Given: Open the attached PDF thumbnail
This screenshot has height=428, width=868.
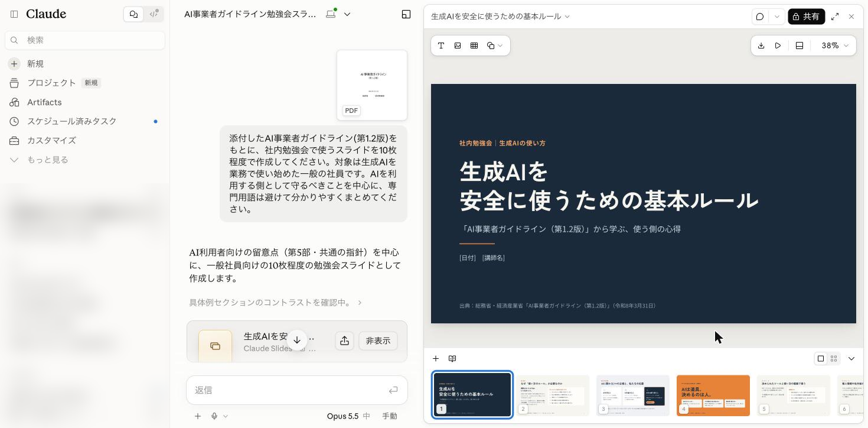Looking at the screenshot, I should point(372,85).
